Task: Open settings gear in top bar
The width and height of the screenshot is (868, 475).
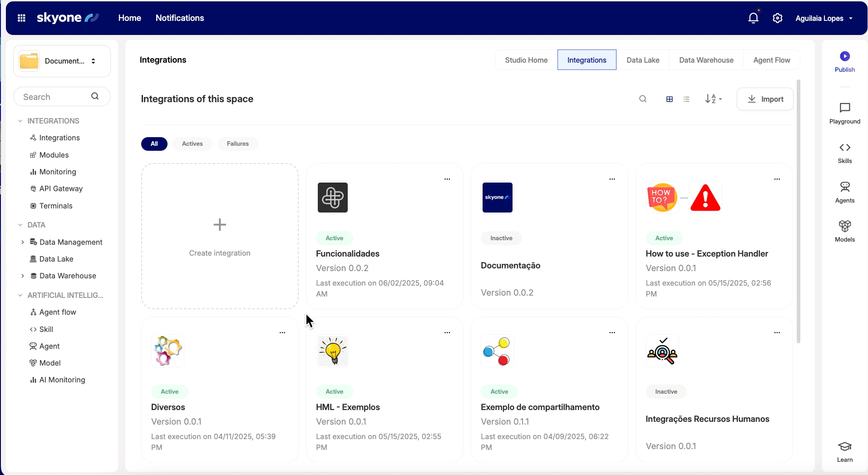Action: [777, 18]
